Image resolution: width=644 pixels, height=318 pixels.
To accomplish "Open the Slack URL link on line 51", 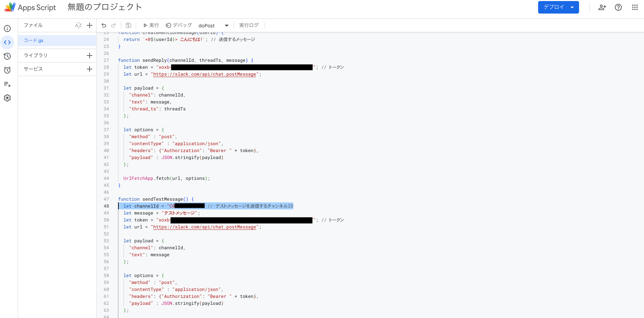I will tap(204, 227).
